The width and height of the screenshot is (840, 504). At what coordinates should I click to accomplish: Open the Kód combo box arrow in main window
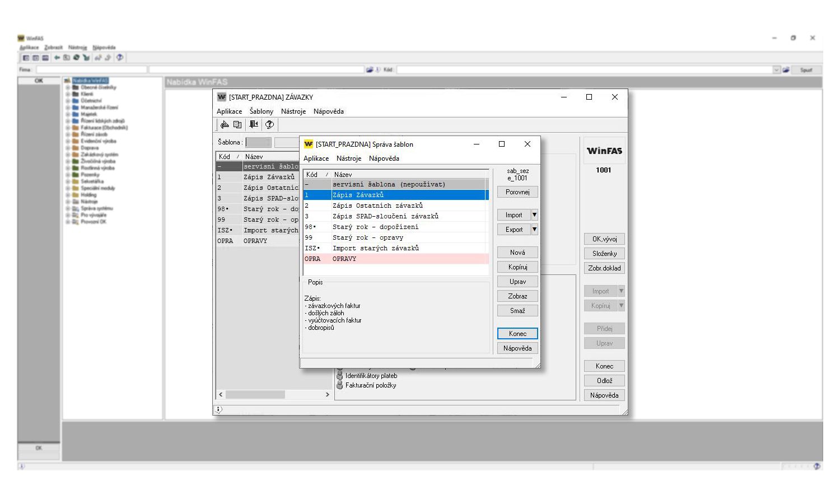[777, 70]
